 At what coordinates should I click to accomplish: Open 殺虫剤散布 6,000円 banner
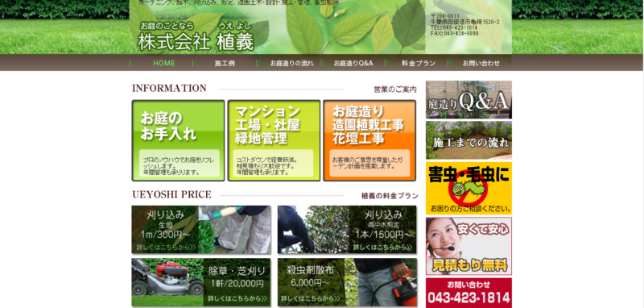coord(347,282)
